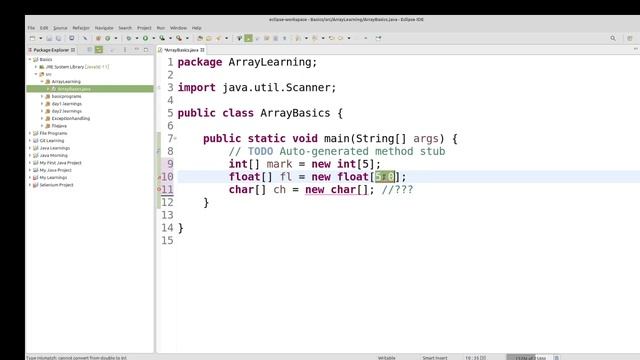Open the Source menu

[x=60, y=28]
